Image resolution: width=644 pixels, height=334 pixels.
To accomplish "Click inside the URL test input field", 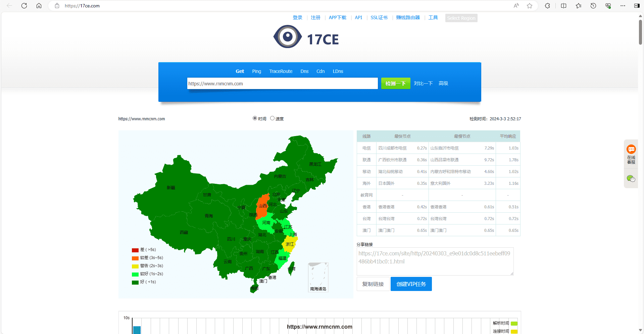I will [282, 83].
